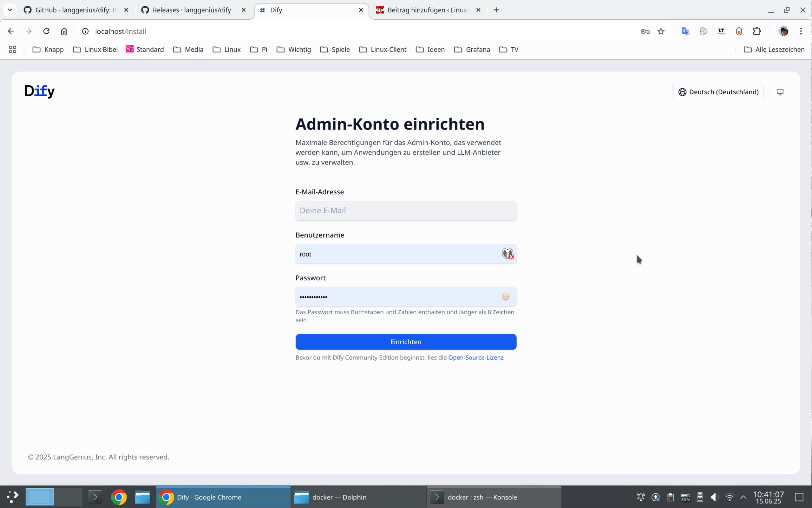
Task: Open the LanguageTool extension icon
Action: click(x=721, y=31)
